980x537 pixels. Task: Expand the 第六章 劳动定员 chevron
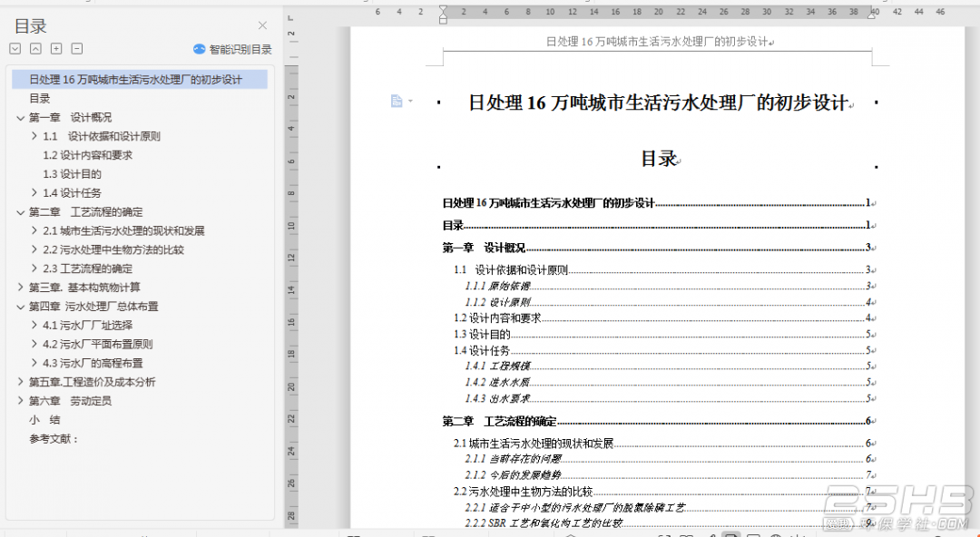click(21, 401)
